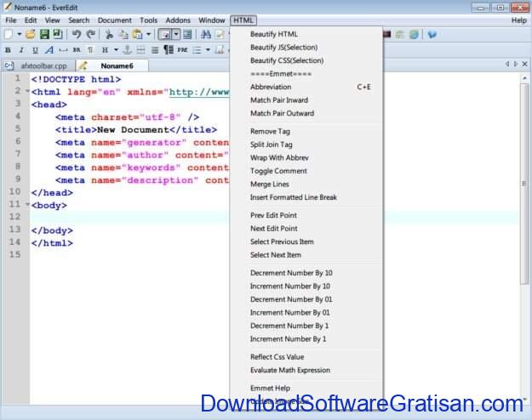Choose Beautify HTML menu item
Viewport: 532px width, 420px height.
pos(306,34)
